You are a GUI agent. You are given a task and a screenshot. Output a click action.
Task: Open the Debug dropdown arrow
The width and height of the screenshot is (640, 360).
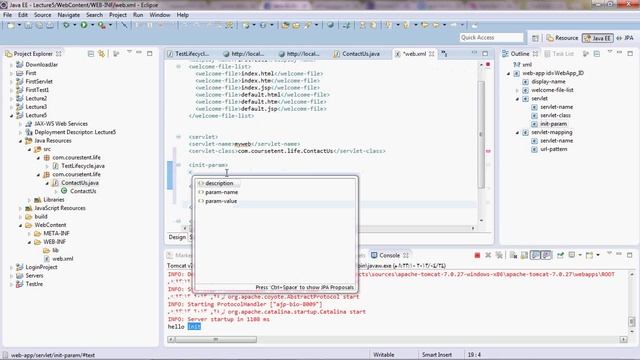pos(74,25)
